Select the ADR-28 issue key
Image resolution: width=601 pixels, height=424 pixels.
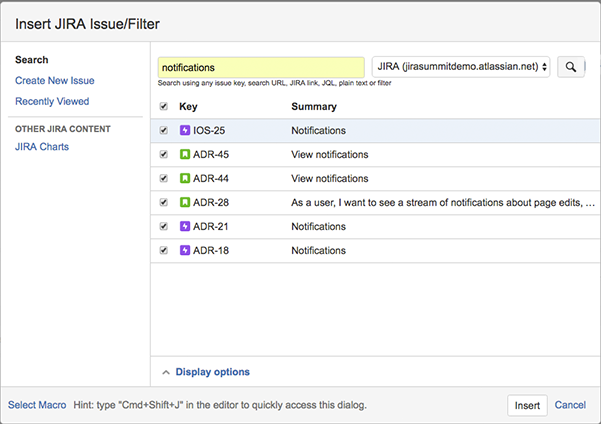pyautogui.click(x=211, y=202)
